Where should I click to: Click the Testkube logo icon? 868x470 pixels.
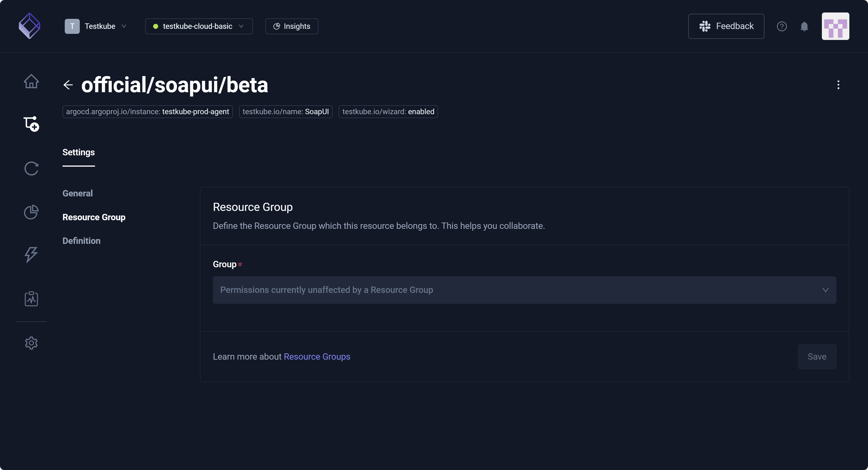30,26
